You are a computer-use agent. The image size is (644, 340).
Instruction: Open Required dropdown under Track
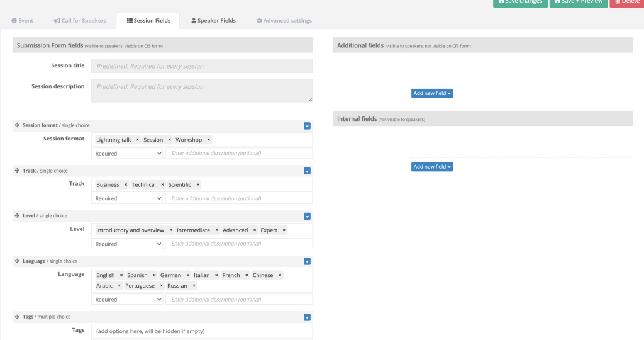coord(127,198)
